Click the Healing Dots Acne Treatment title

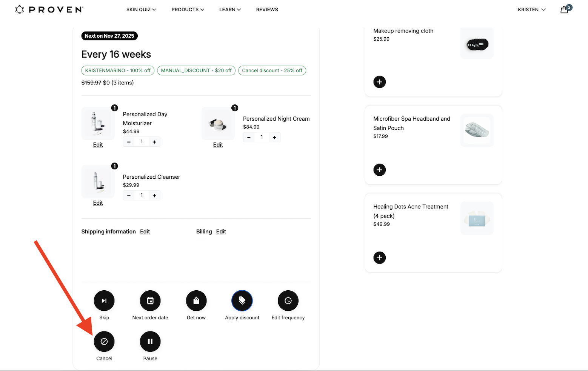click(411, 211)
